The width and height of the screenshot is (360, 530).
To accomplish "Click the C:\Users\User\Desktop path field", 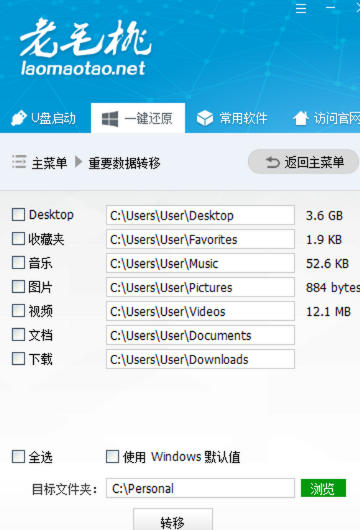I will (200, 215).
